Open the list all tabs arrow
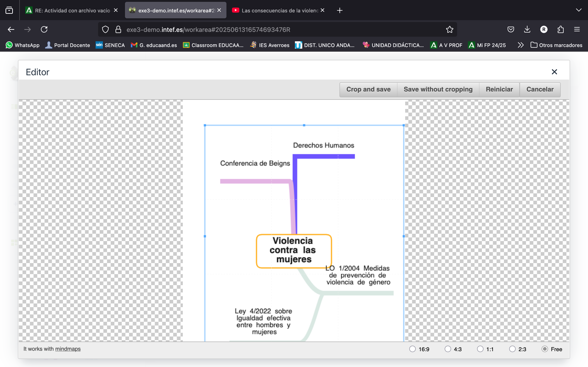588x367 pixels. click(x=579, y=10)
